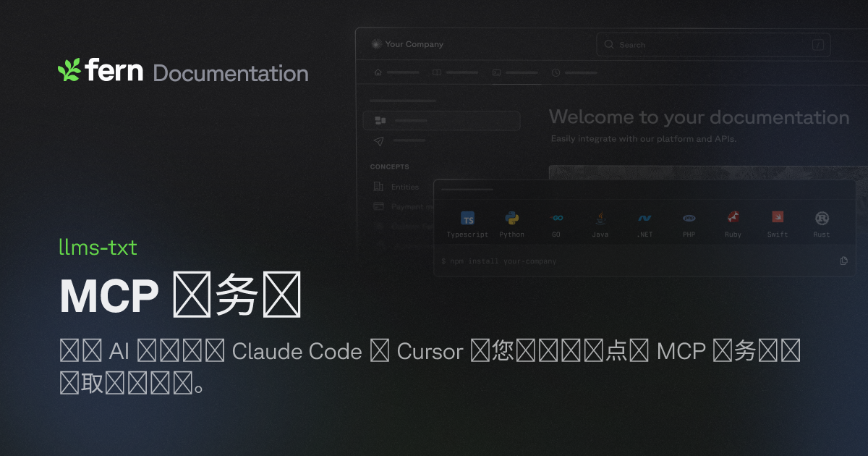Select the Ruby language icon

(733, 218)
